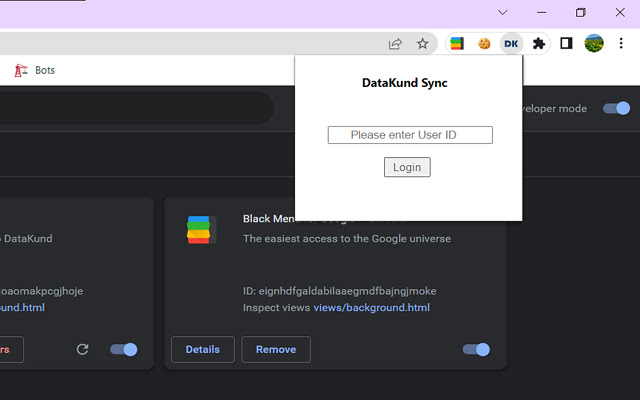Viewport: 640px width, 400px height.
Task: Toggle Developer mode switch
Action: 616,108
